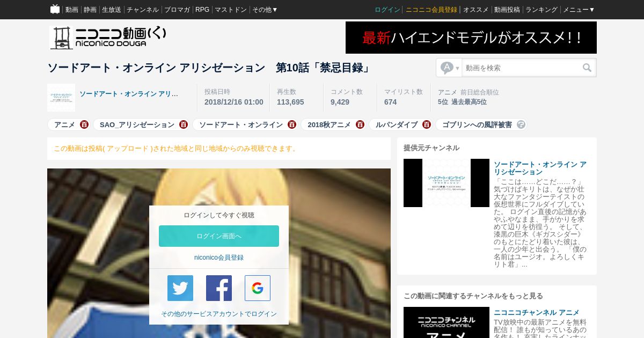Click the 113,695 play count value
Screen dimensions: 644x338
290,102
